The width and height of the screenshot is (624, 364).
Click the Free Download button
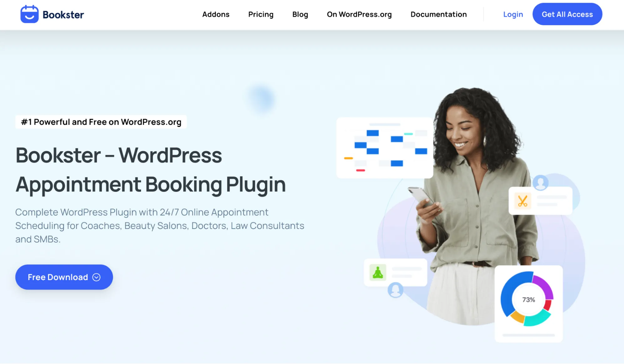coord(64,277)
